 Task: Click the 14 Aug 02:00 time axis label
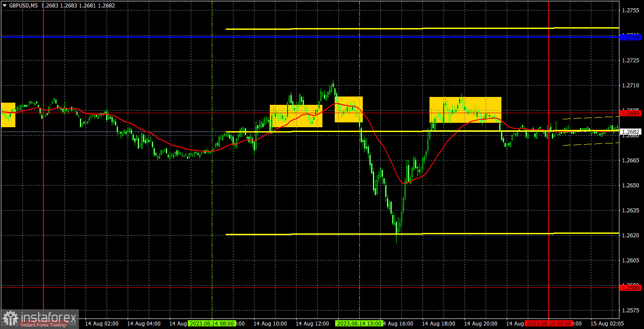102,323
